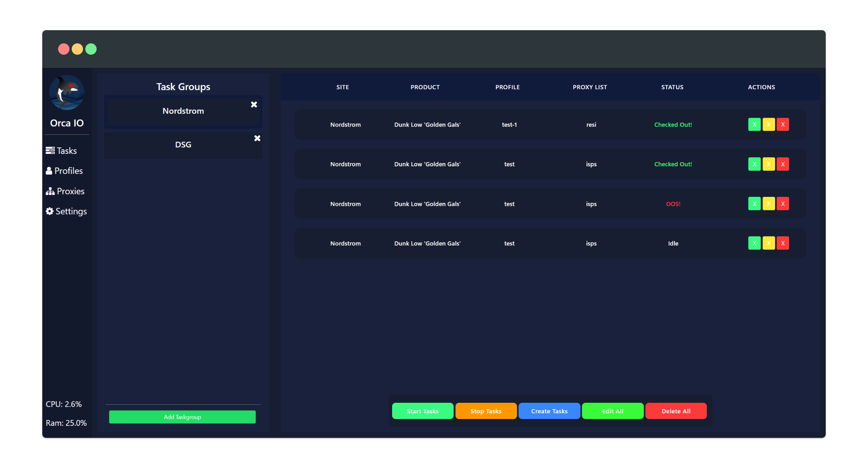This screenshot has height=468, width=868.
Task: Delete the DSG task group with X
Action: coord(257,138)
